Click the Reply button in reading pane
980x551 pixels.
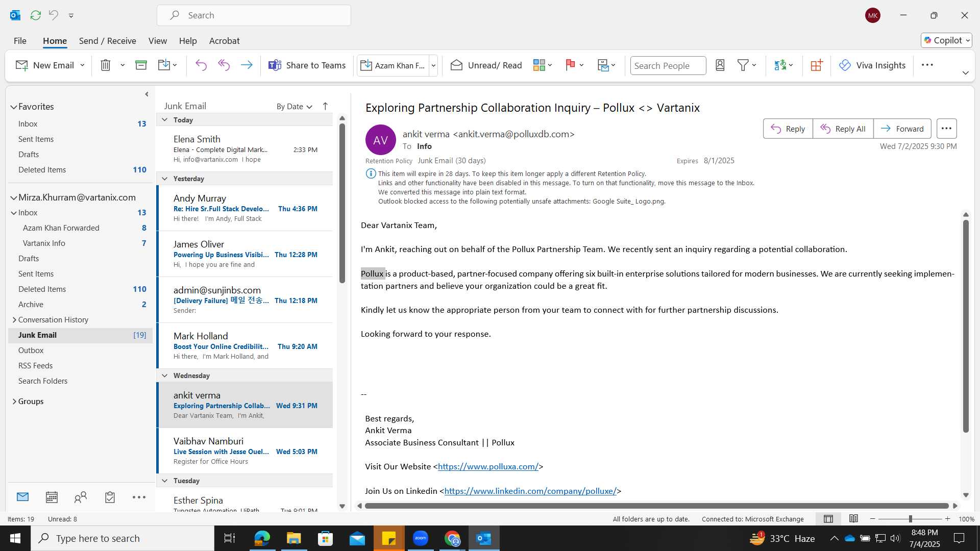click(x=788, y=129)
